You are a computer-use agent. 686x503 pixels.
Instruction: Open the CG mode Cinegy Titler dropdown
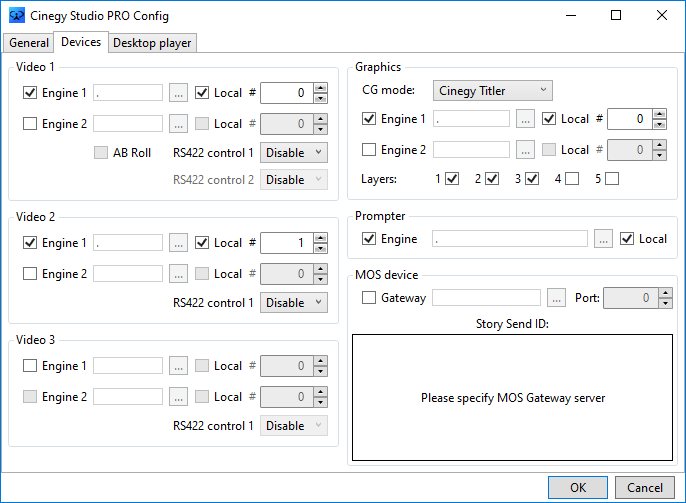[493, 91]
